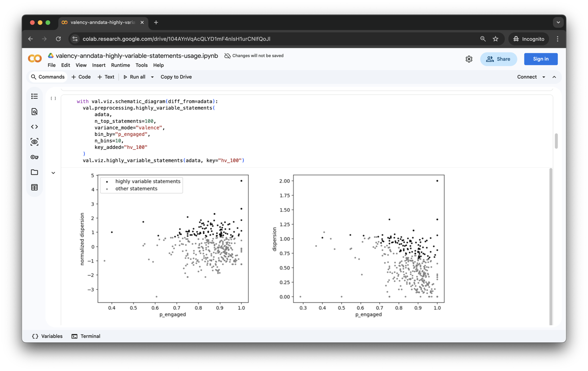Collapse the cell output chevron
Viewport: 588px width, 371px height.
pyautogui.click(x=53, y=172)
